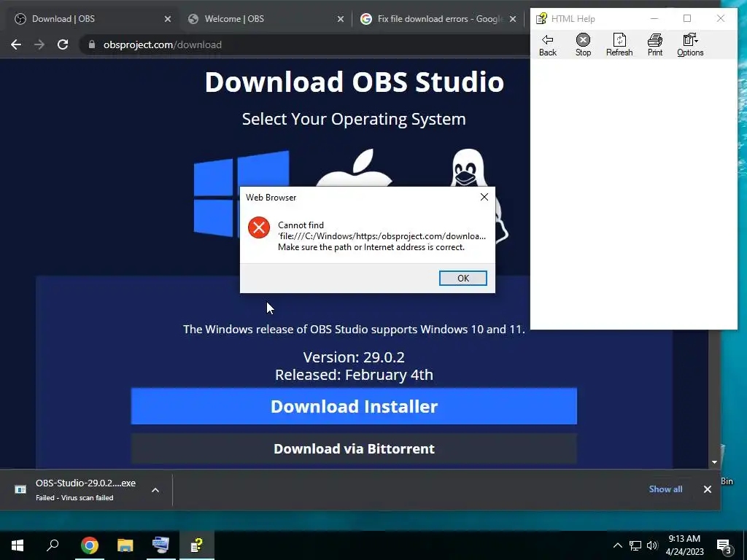The height and width of the screenshot is (560, 747).
Task: Click OK in the Web Browser error dialog
Action: [x=462, y=278]
